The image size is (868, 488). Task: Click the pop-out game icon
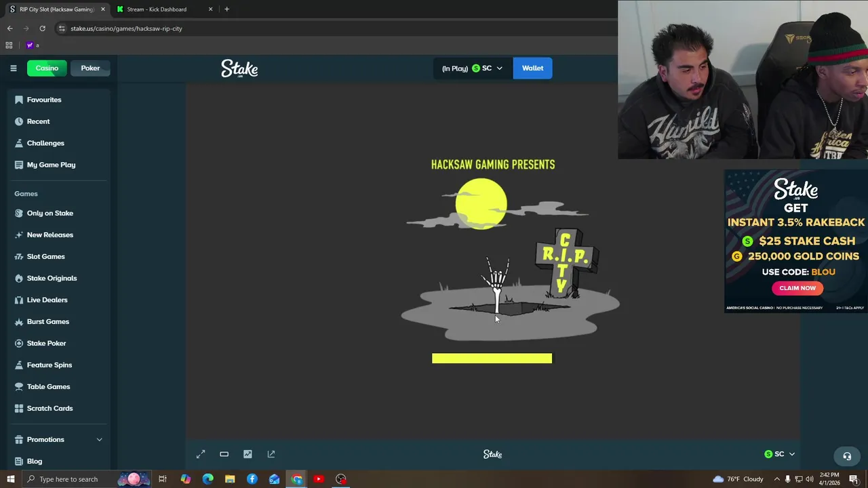271,454
